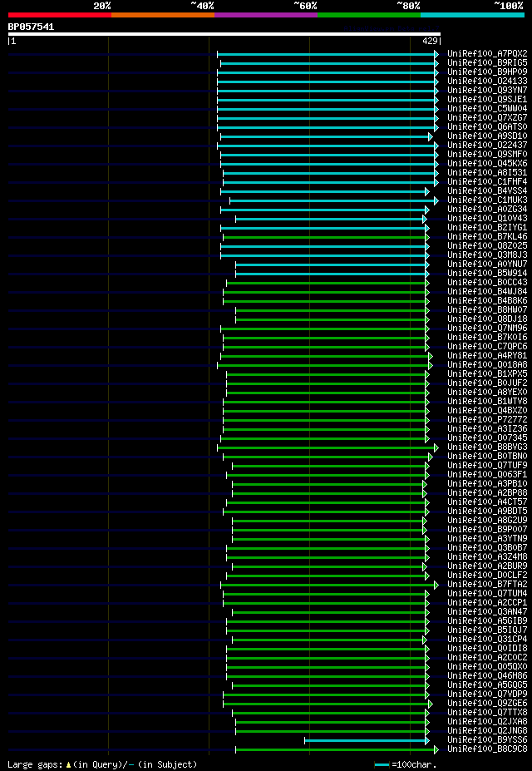Click the green UniRef100_Q7TTX8 alignment bar
The image size is (532, 771).
[330, 713]
